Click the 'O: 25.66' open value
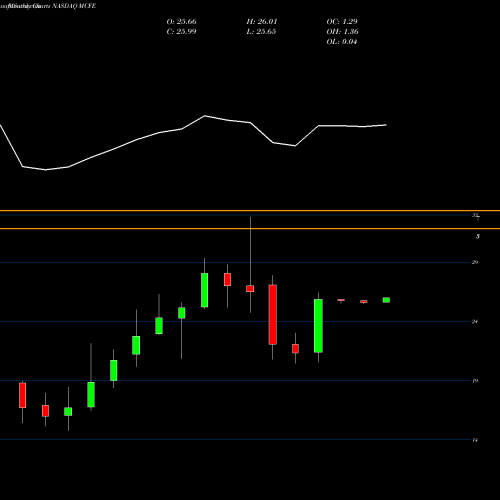The height and width of the screenshot is (500, 500). [x=181, y=22]
